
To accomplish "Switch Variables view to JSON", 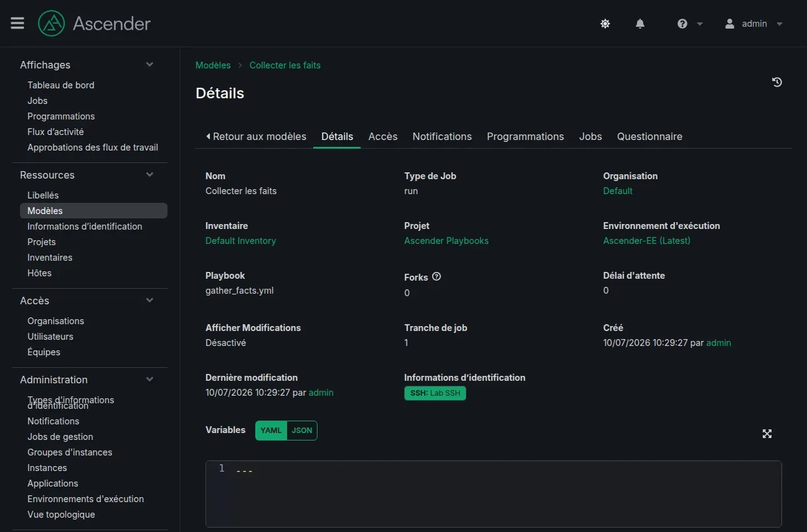I will (302, 431).
